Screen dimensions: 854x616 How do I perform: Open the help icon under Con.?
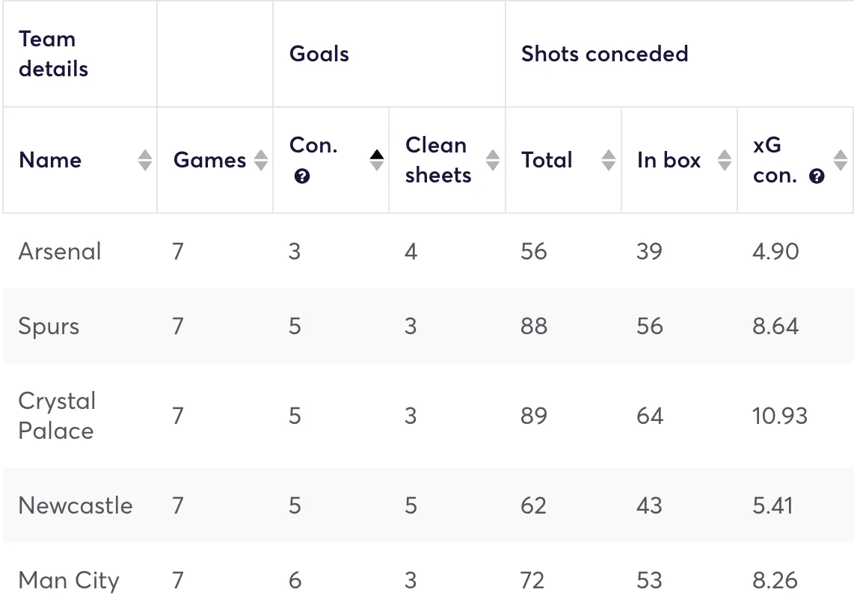tap(302, 176)
